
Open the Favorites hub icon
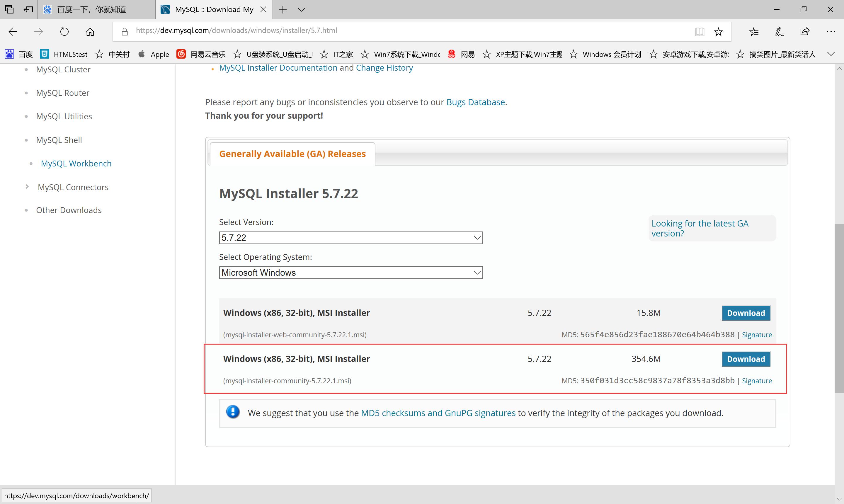coord(754,32)
